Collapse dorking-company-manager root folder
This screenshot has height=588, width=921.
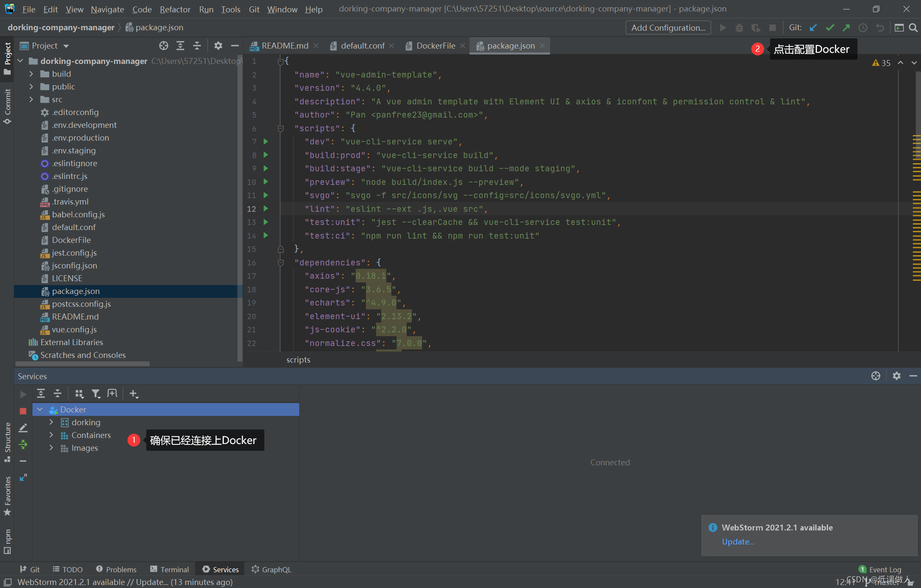20,61
